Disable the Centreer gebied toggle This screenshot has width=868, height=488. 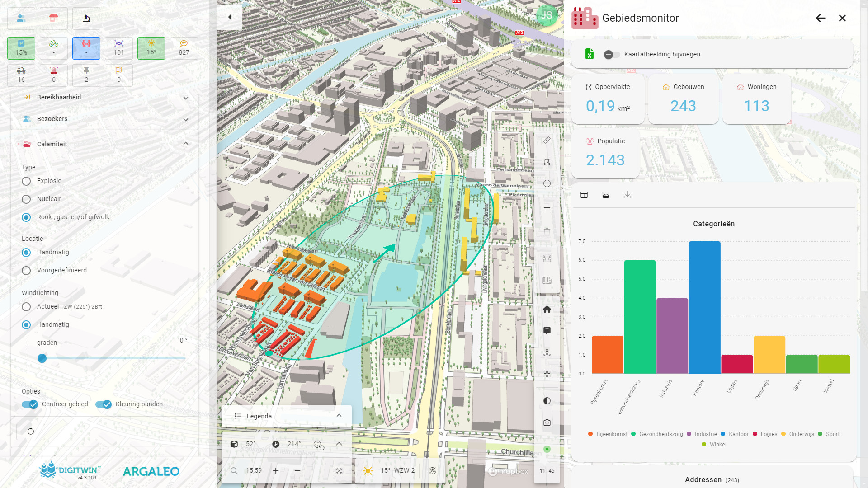(x=30, y=404)
